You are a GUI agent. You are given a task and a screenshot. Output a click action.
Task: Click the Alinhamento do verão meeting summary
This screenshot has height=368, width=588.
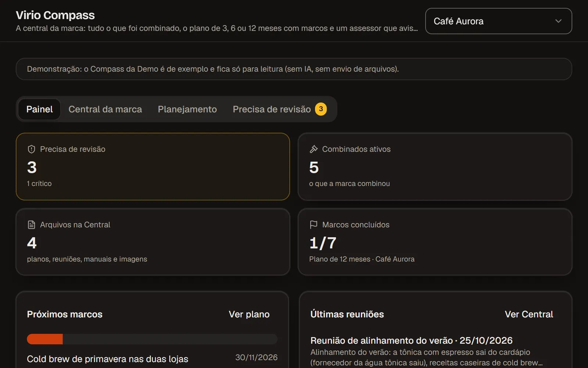pos(426,357)
